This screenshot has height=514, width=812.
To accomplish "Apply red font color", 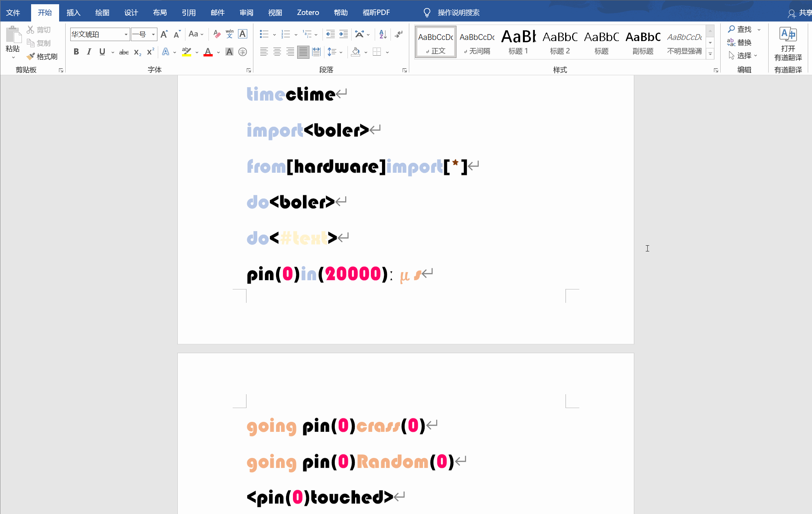I will point(208,52).
